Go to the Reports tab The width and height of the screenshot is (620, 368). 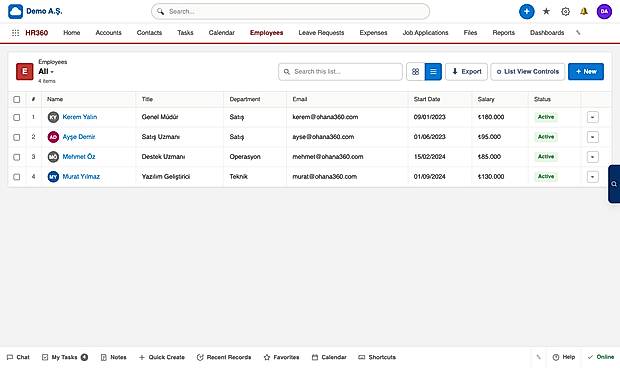tap(503, 33)
